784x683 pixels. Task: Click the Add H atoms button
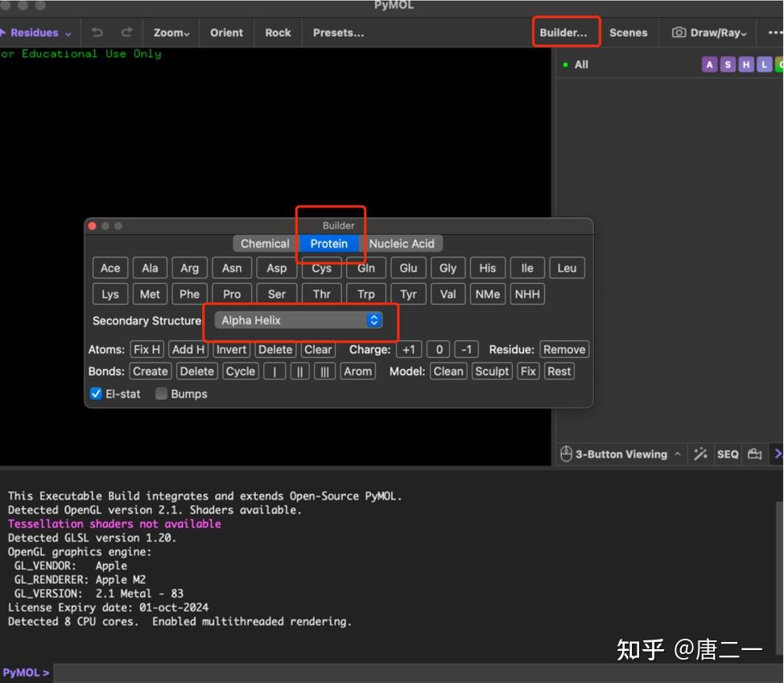click(188, 349)
